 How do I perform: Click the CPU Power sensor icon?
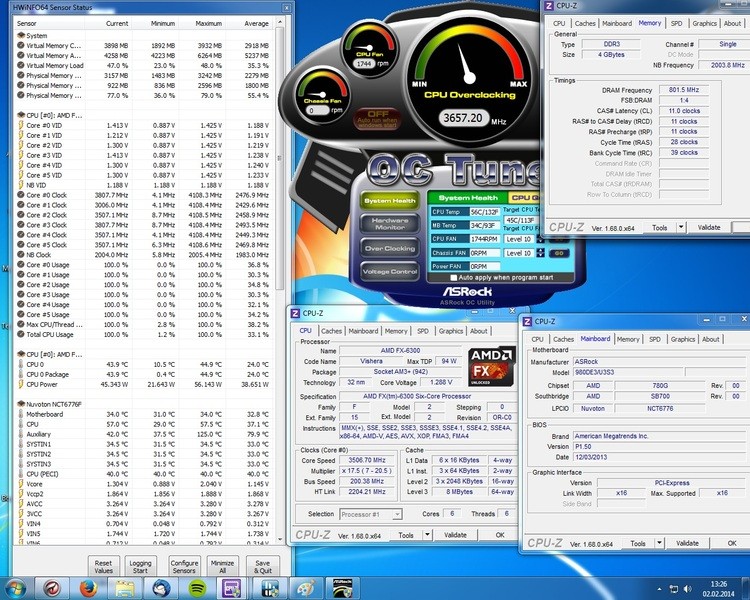coord(21,384)
